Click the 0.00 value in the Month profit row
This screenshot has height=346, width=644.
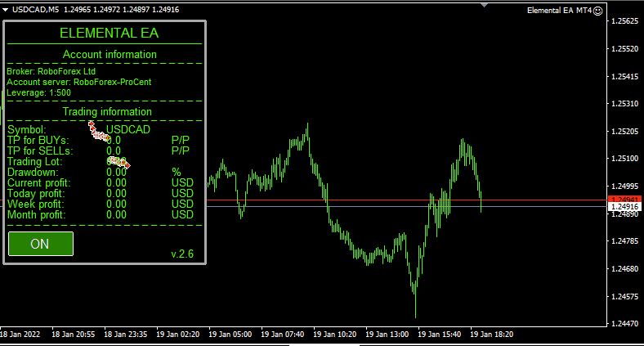coord(116,215)
